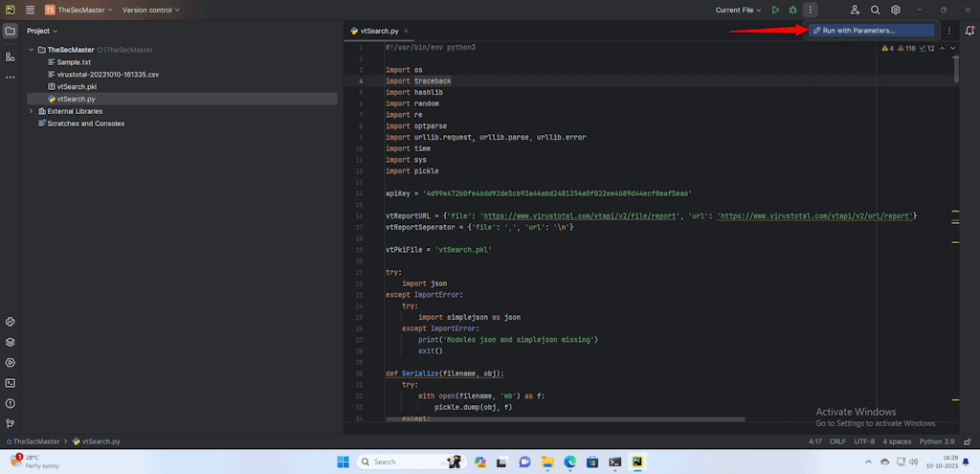
Task: Change UTF-8 file encoding
Action: coord(864,441)
